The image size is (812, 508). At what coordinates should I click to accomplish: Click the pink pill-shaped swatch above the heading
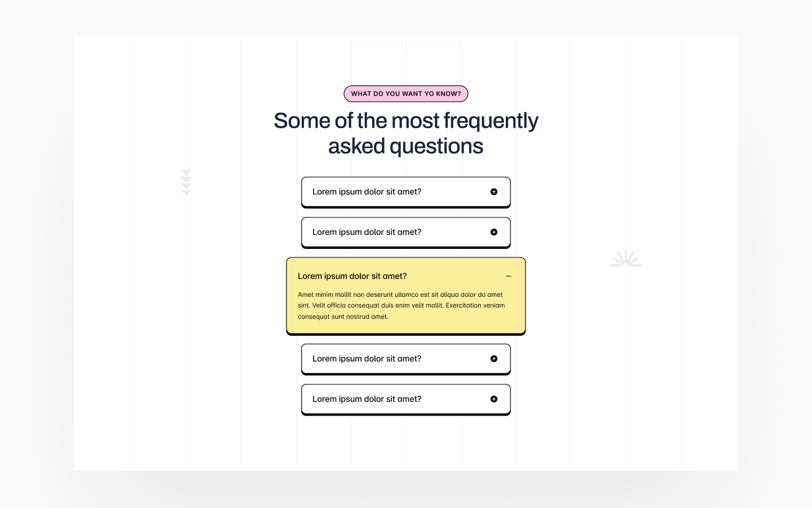click(406, 94)
